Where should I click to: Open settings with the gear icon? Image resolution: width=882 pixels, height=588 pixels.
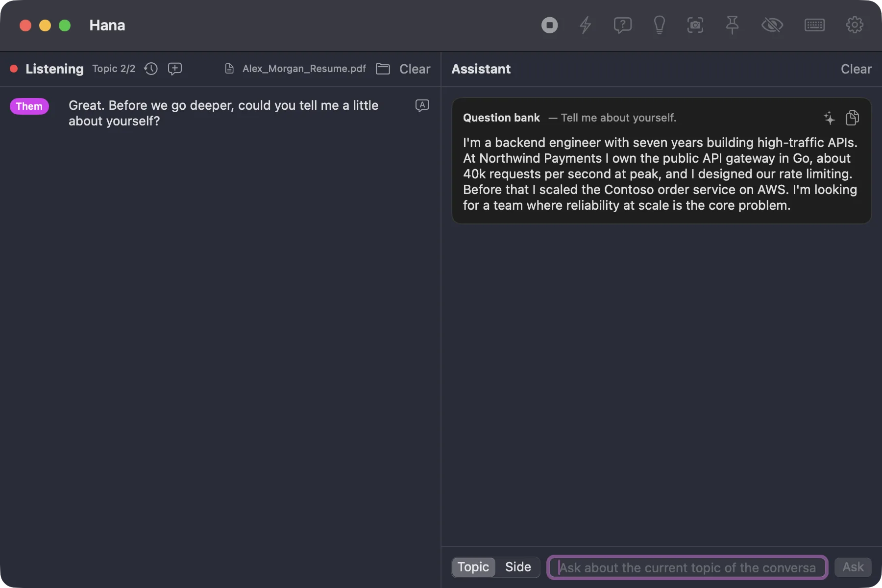(855, 25)
